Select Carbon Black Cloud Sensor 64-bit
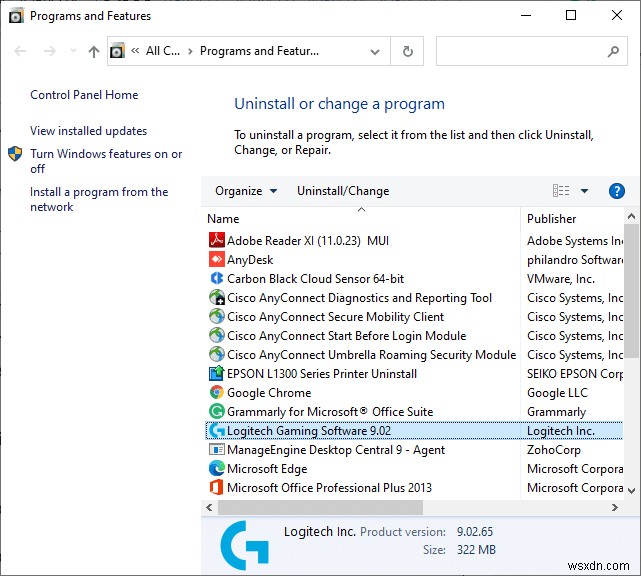This screenshot has height=576, width=641. (315, 278)
